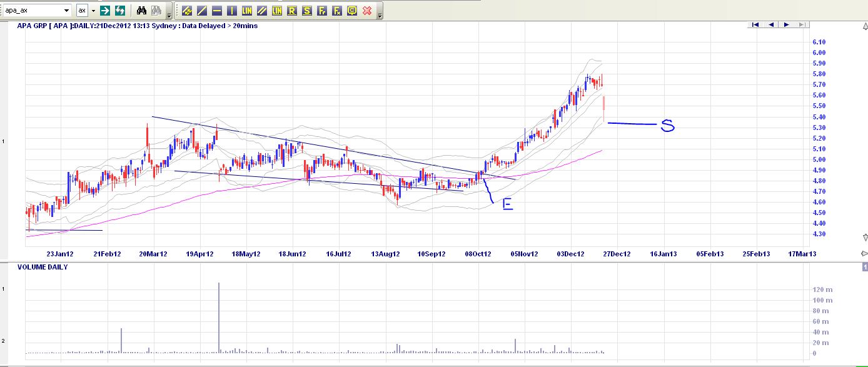This screenshot has height=367, width=868.
Task: Step chart back with left arrow
Action: [x=771, y=25]
